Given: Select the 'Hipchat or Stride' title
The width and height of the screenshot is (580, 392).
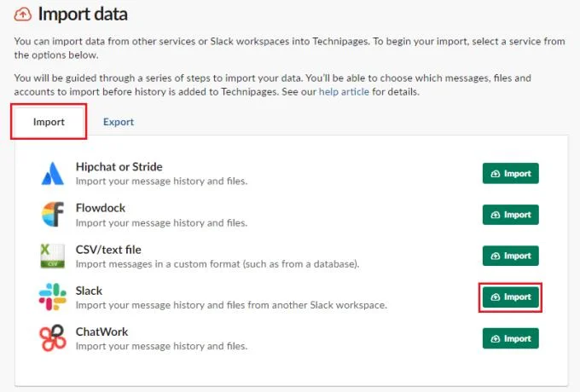Looking at the screenshot, I should click(119, 167).
